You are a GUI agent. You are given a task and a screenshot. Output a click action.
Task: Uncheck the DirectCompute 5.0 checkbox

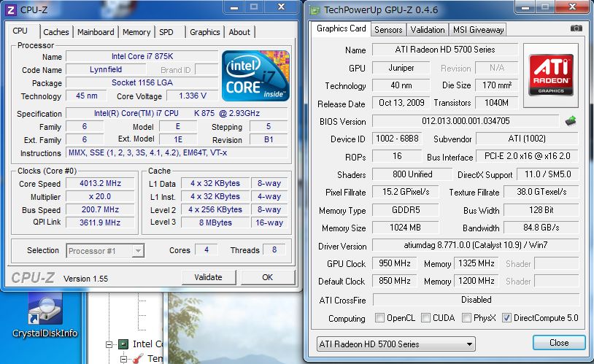tap(506, 317)
